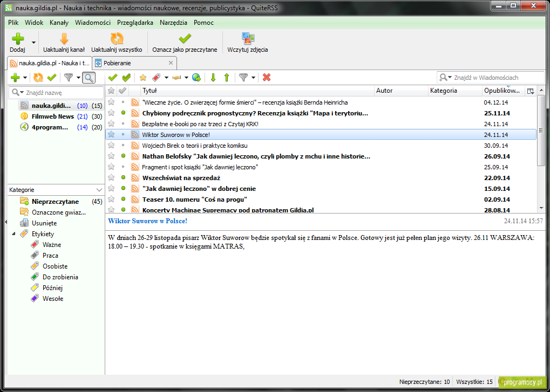Click the star icon in news toolbar
Screen dimensions: 550x392
[x=142, y=78]
